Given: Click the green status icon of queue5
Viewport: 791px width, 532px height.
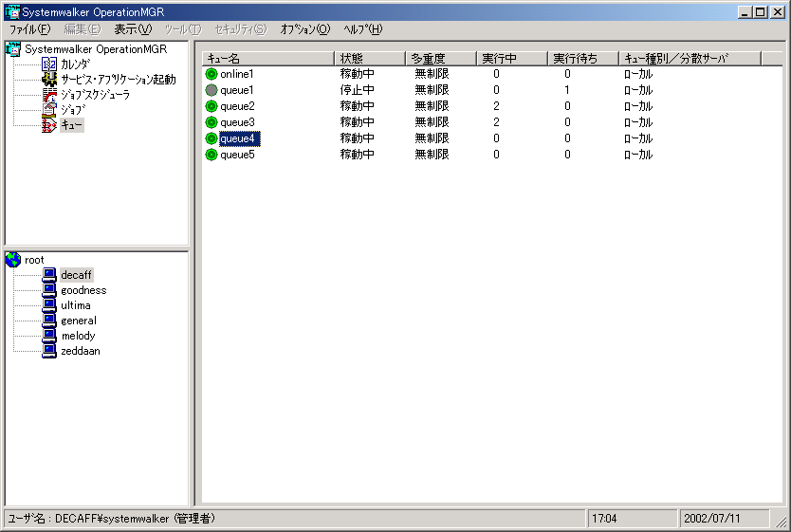Looking at the screenshot, I should tap(212, 155).
